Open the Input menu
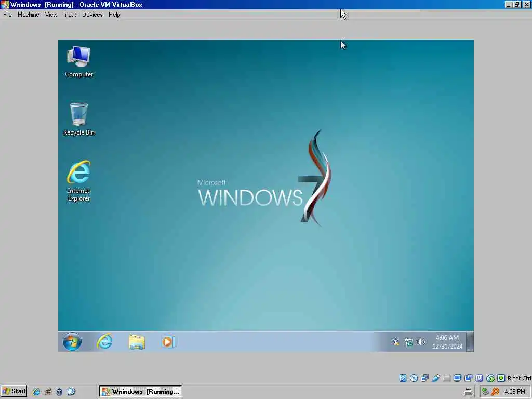532x399 pixels. 70,14
